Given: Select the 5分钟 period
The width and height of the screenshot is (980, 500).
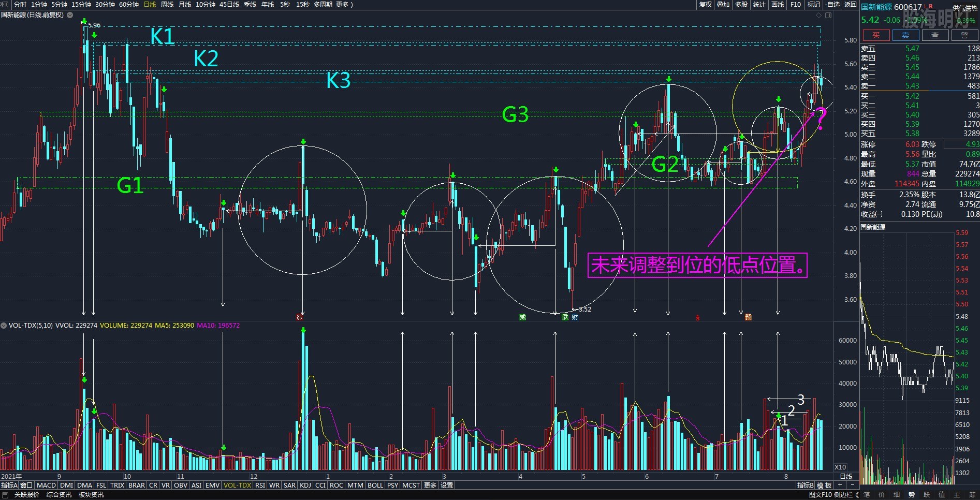Looking at the screenshot, I should tap(59, 4).
